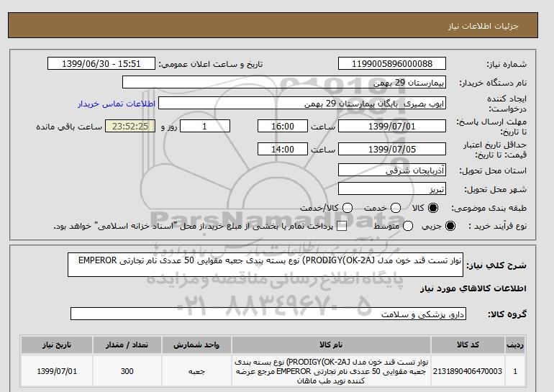Click the شرح کلی نیاز label
Viewport: 554px width, 392px height.
point(496,265)
